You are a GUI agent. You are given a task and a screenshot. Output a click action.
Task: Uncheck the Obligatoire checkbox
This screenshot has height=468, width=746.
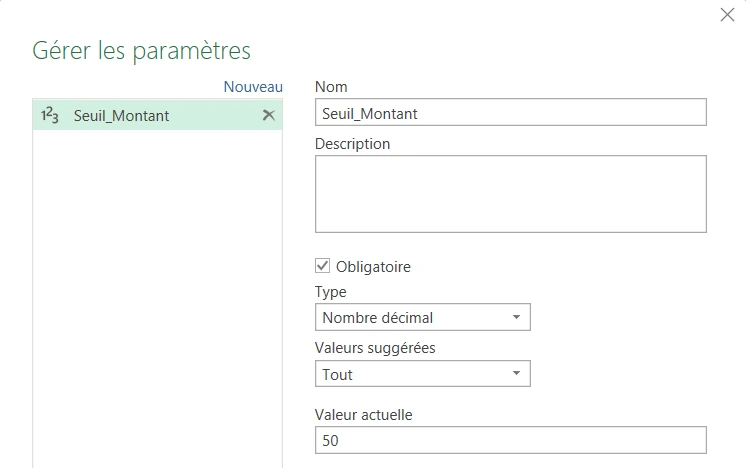point(322,265)
